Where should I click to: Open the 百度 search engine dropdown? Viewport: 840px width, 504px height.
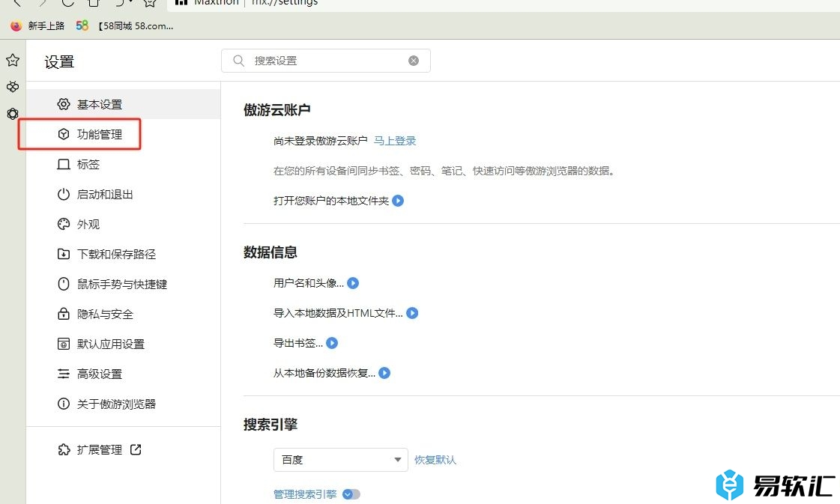click(341, 460)
